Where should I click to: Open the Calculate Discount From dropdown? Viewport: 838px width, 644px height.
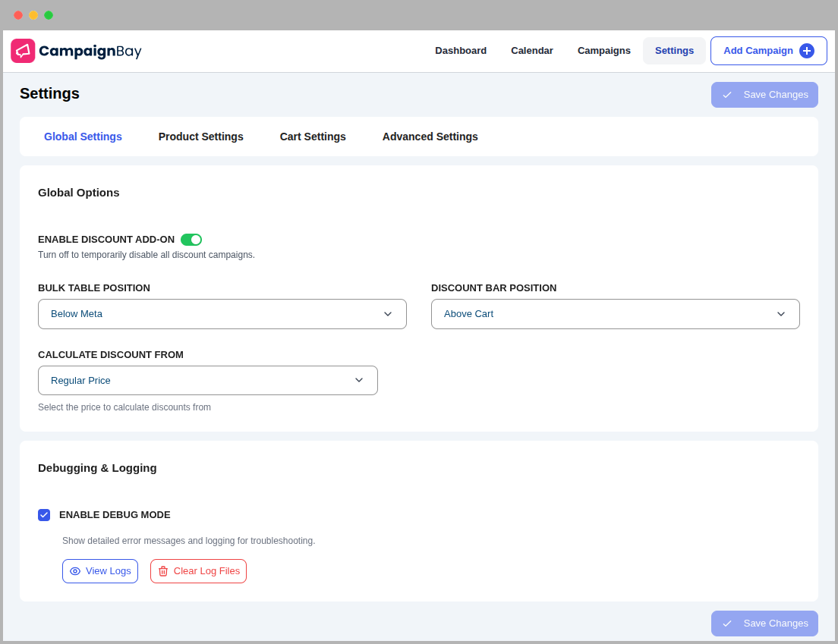(207, 380)
